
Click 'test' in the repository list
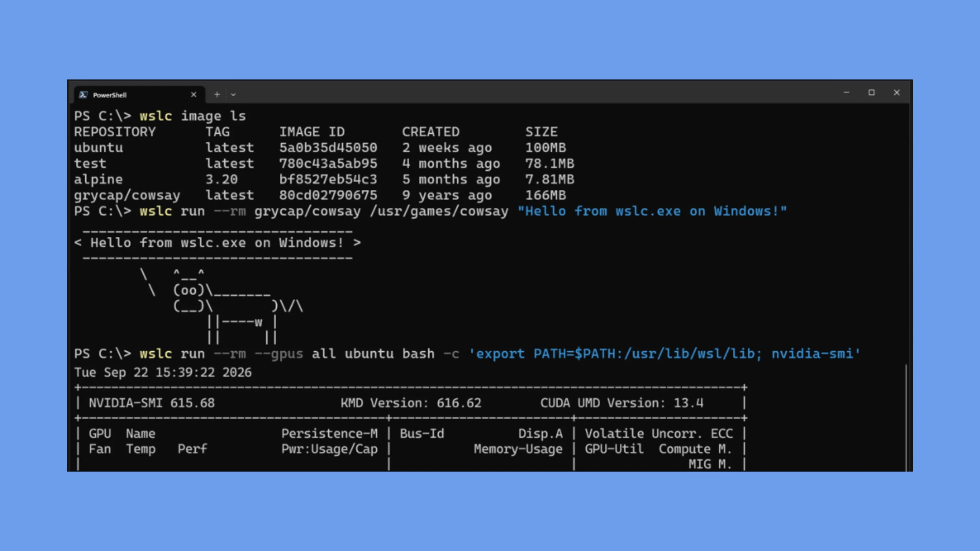click(90, 164)
